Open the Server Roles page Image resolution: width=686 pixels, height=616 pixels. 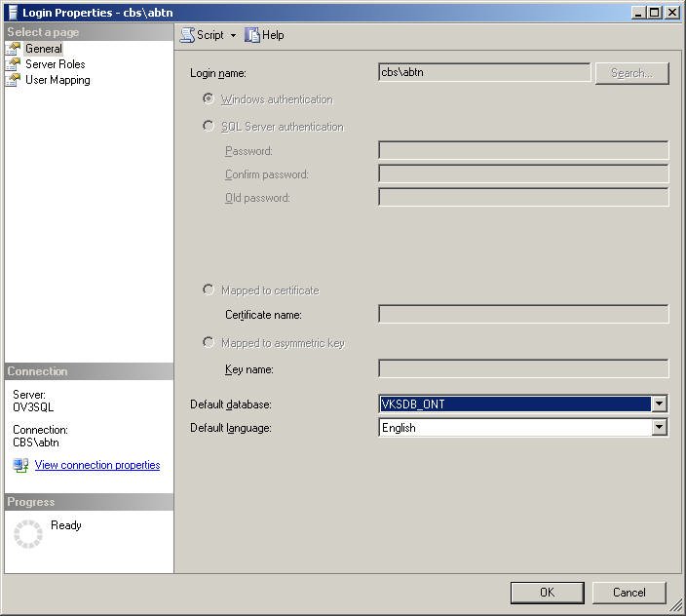point(55,64)
